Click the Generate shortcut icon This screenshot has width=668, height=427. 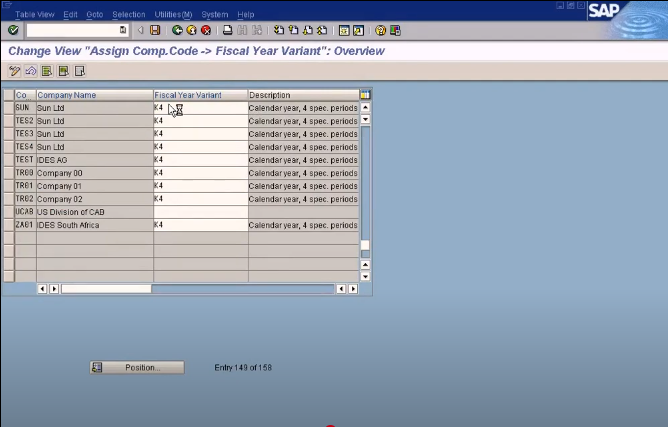pos(358,30)
